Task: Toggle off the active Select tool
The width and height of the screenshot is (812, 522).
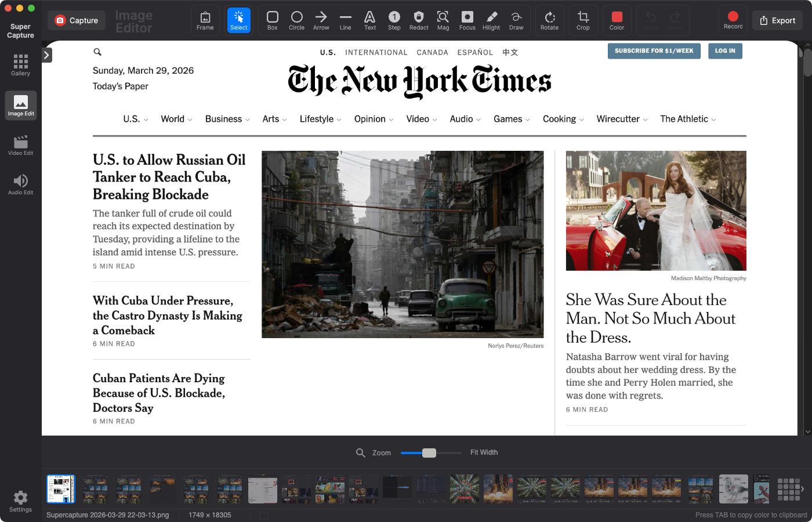Action: [238, 20]
